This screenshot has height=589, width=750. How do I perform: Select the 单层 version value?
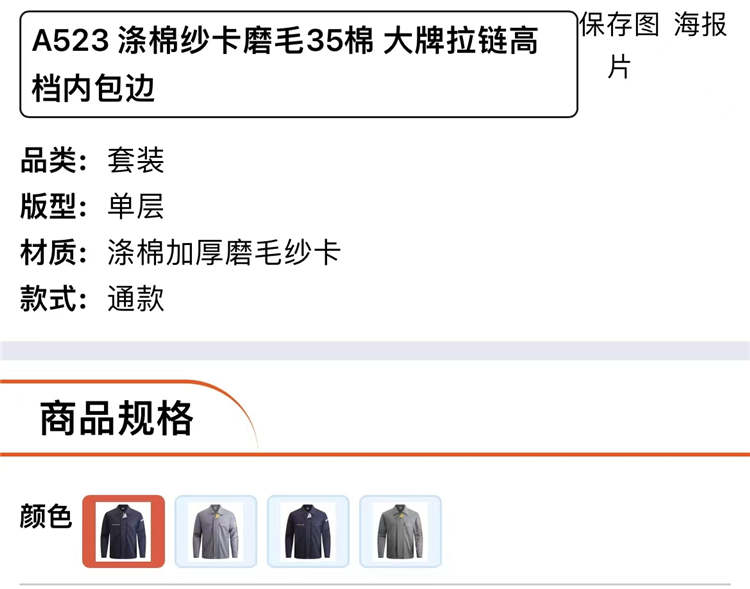(x=136, y=206)
